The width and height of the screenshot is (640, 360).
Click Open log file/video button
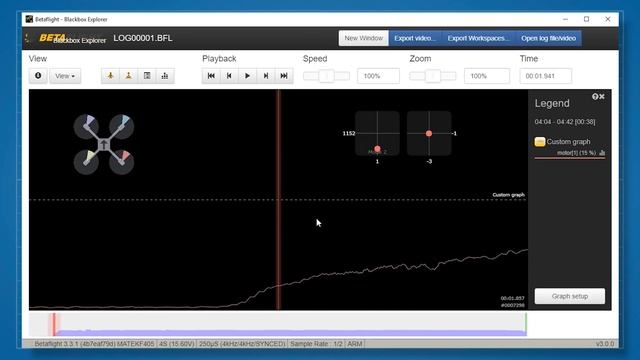coord(549,38)
